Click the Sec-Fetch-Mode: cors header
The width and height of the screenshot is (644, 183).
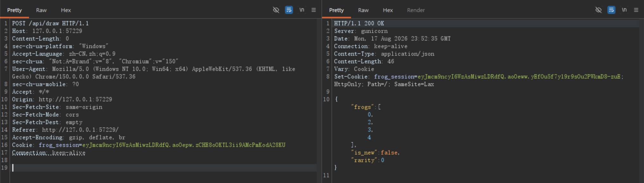45,115
